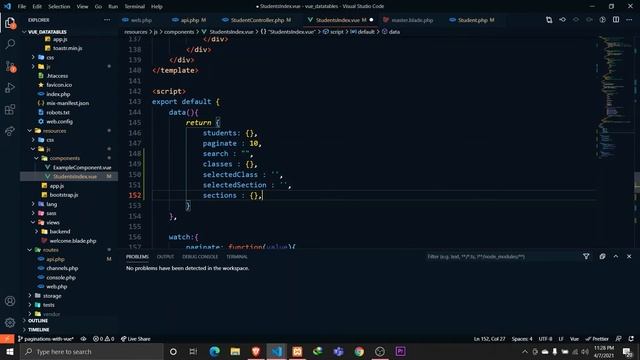Expand the storage folder
Viewport: 640px width, 360px height.
52,296
